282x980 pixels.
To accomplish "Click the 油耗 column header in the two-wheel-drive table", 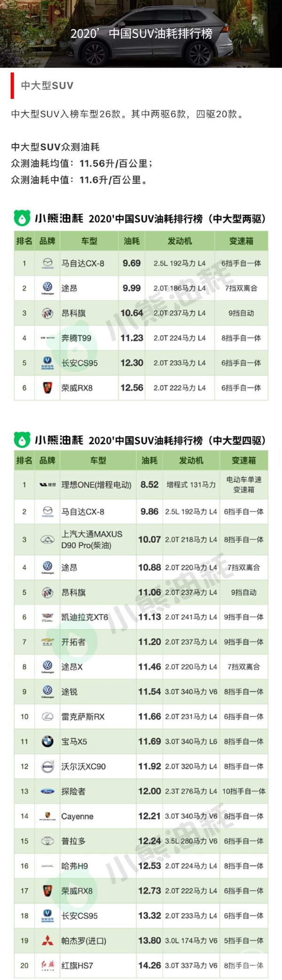I will click(x=132, y=241).
